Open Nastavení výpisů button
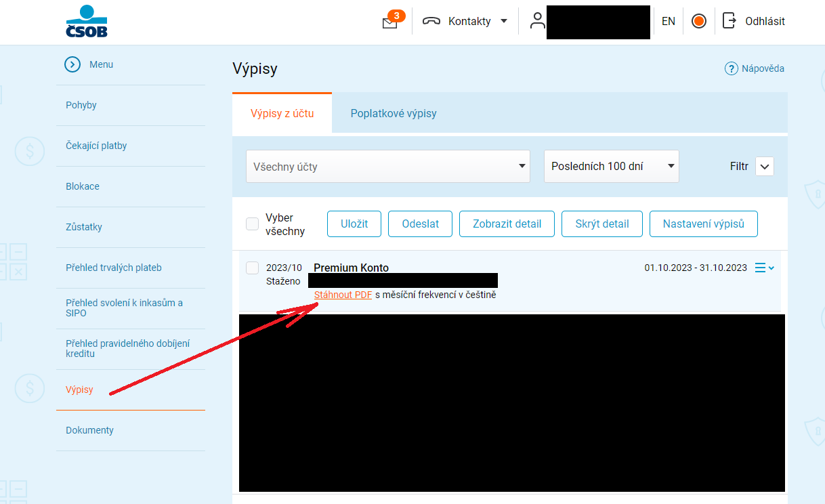825x504 pixels. click(x=704, y=224)
